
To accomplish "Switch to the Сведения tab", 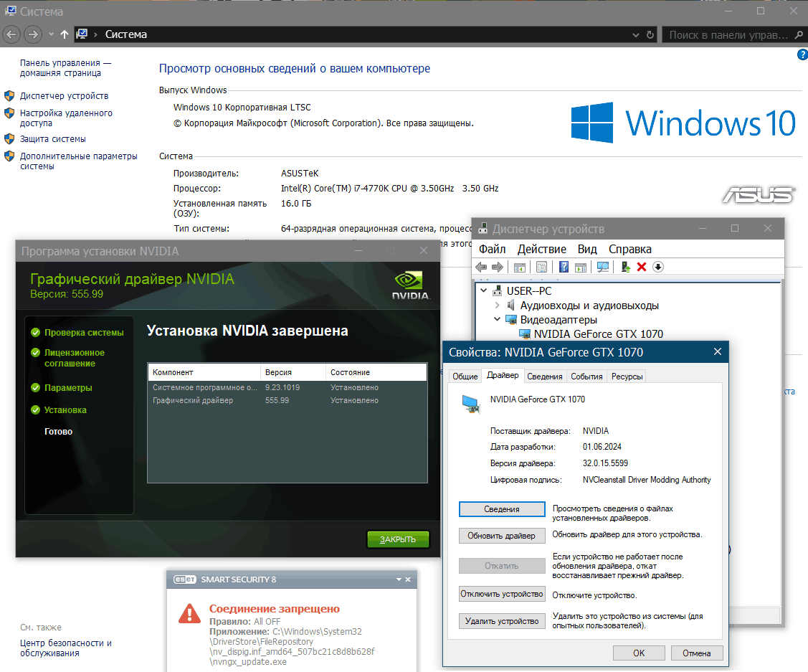I will click(x=545, y=377).
